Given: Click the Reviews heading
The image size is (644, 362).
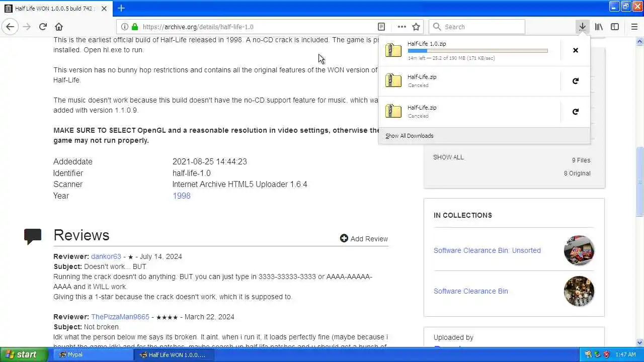Looking at the screenshot, I should 82,235.
